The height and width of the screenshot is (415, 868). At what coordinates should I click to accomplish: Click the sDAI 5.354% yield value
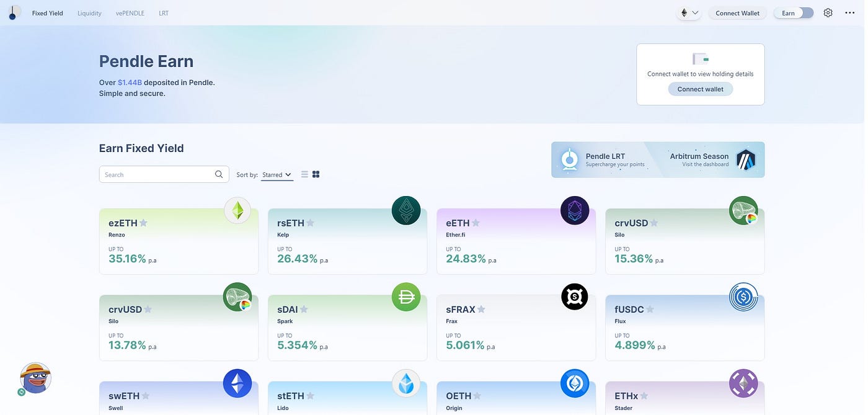(298, 345)
